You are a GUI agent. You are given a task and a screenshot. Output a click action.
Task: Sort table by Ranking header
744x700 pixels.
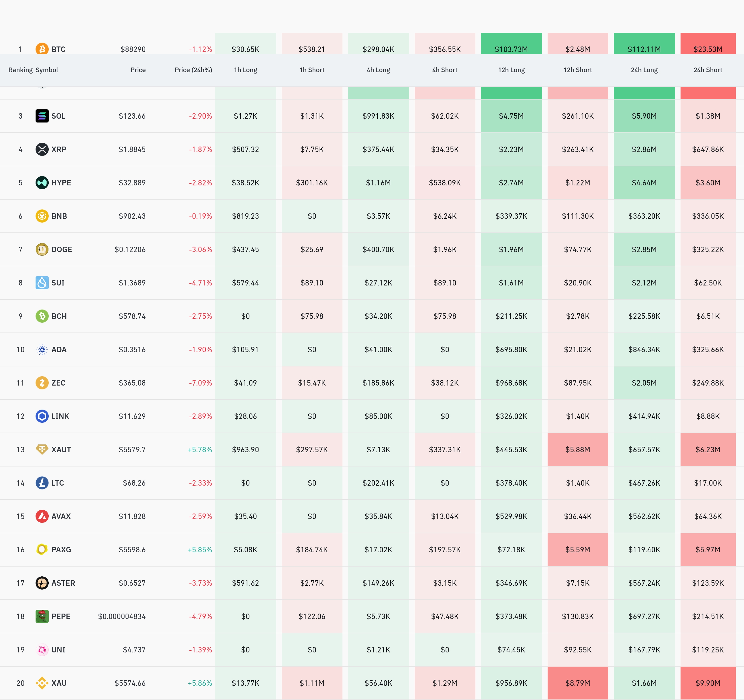point(20,70)
